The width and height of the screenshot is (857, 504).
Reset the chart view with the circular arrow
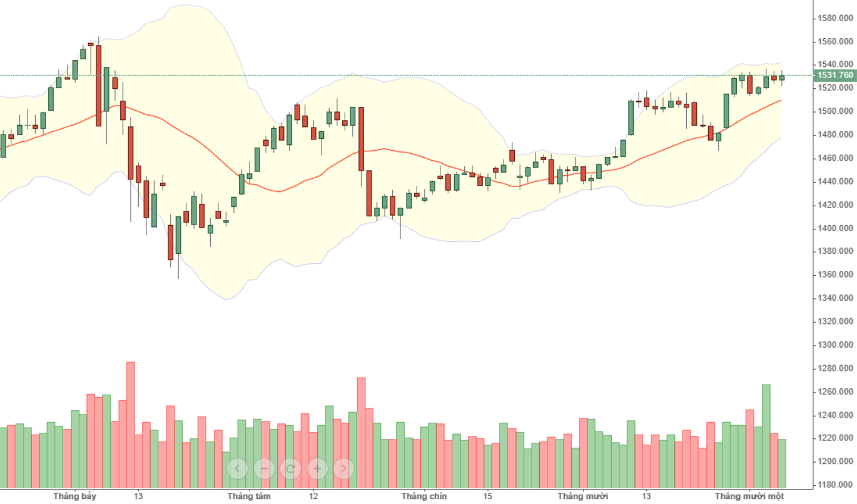(290, 468)
